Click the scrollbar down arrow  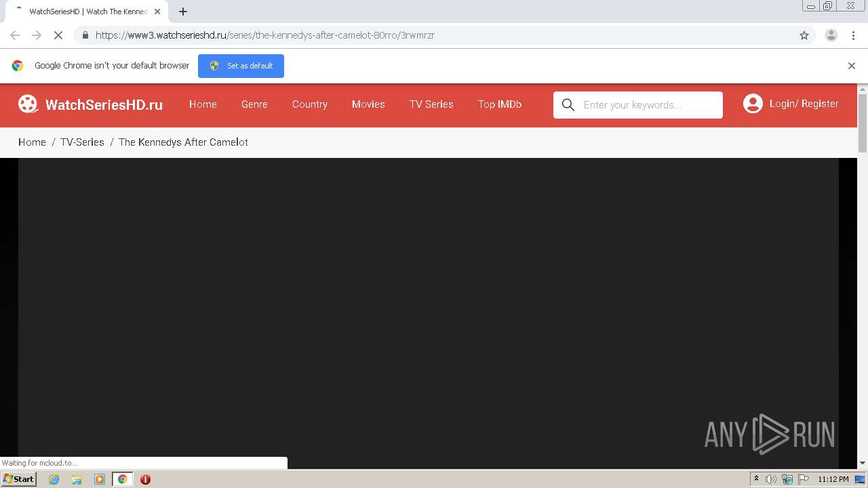pyautogui.click(x=863, y=464)
